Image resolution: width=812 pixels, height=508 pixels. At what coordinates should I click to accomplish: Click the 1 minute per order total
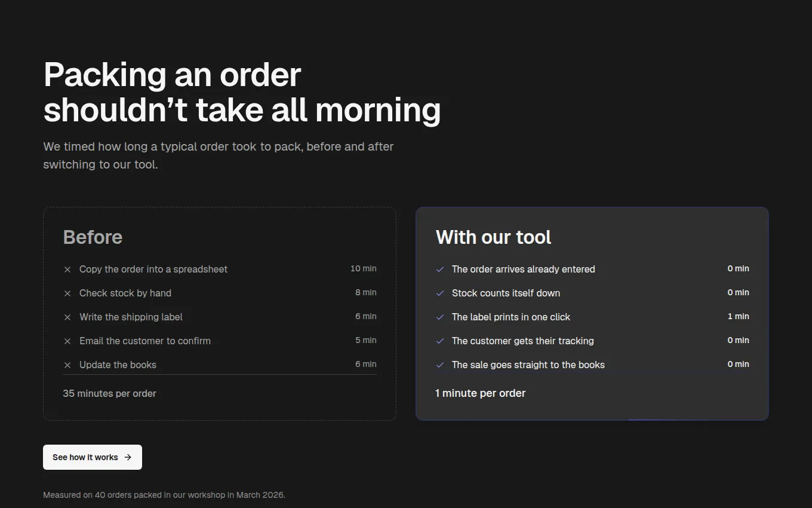tap(481, 393)
